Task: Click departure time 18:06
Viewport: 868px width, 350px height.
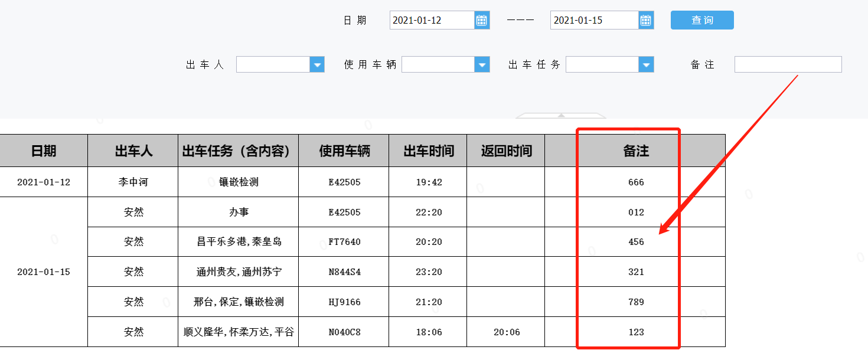Action: [429, 332]
